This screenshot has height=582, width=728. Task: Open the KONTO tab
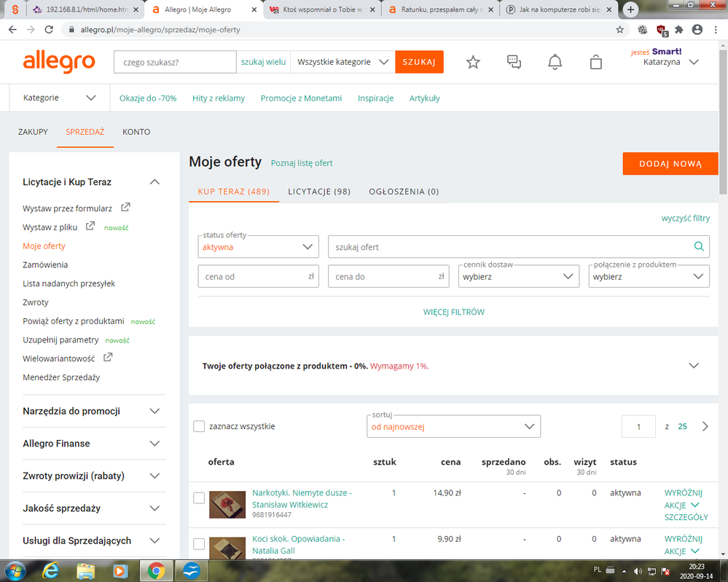[136, 132]
